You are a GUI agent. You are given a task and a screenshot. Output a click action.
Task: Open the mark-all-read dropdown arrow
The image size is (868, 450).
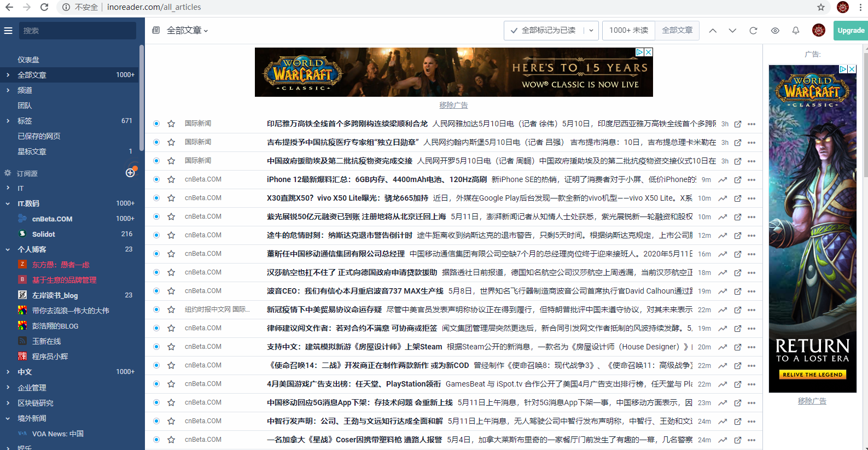coord(591,31)
